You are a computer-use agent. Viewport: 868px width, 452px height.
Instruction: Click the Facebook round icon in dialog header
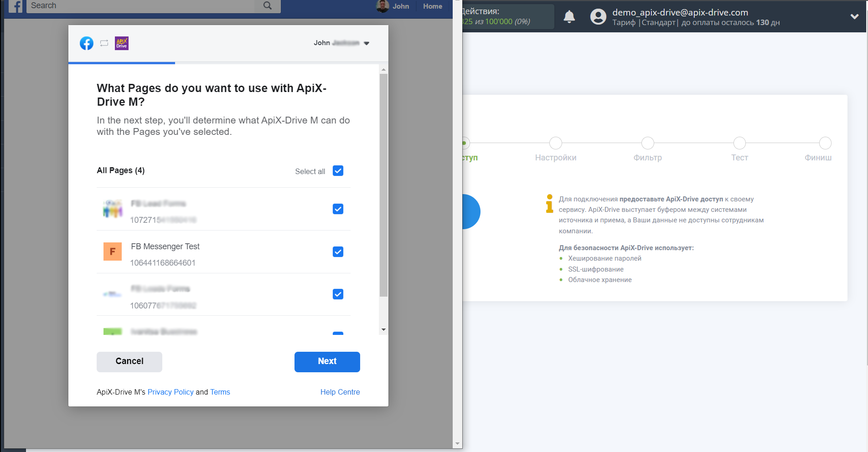(x=87, y=43)
